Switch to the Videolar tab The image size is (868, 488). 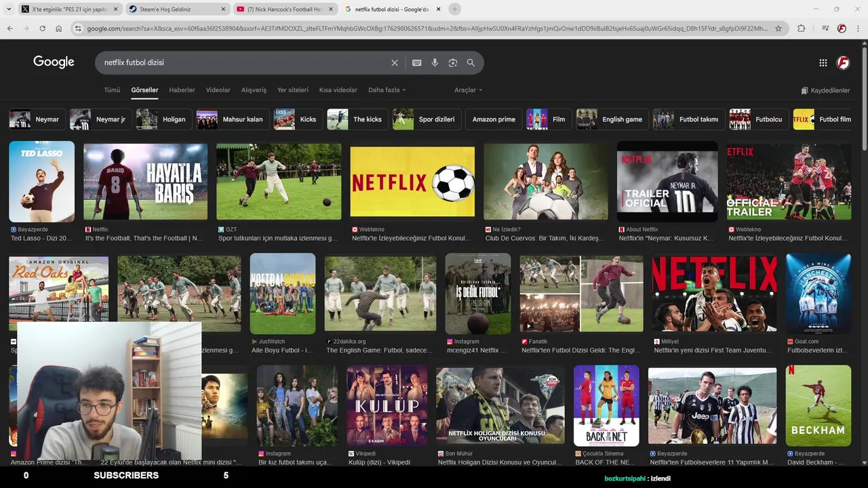click(x=218, y=90)
